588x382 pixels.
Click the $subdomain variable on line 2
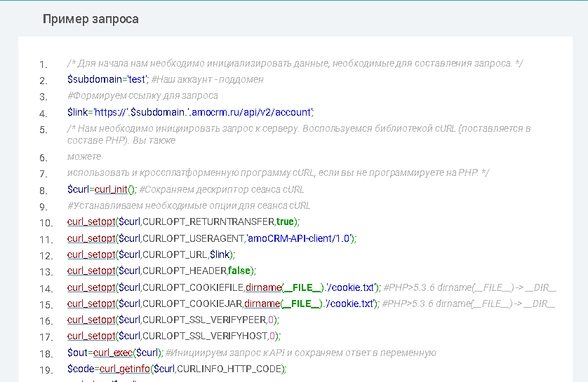pos(95,79)
